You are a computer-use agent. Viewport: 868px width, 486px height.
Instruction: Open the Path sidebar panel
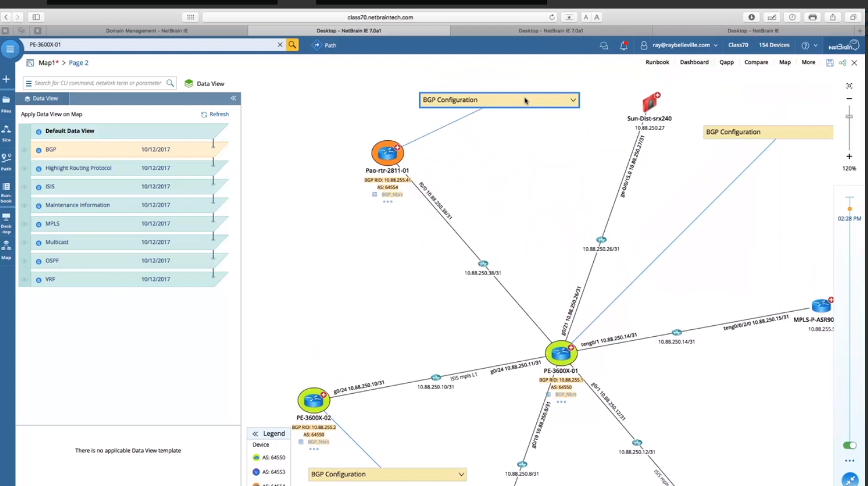6,162
